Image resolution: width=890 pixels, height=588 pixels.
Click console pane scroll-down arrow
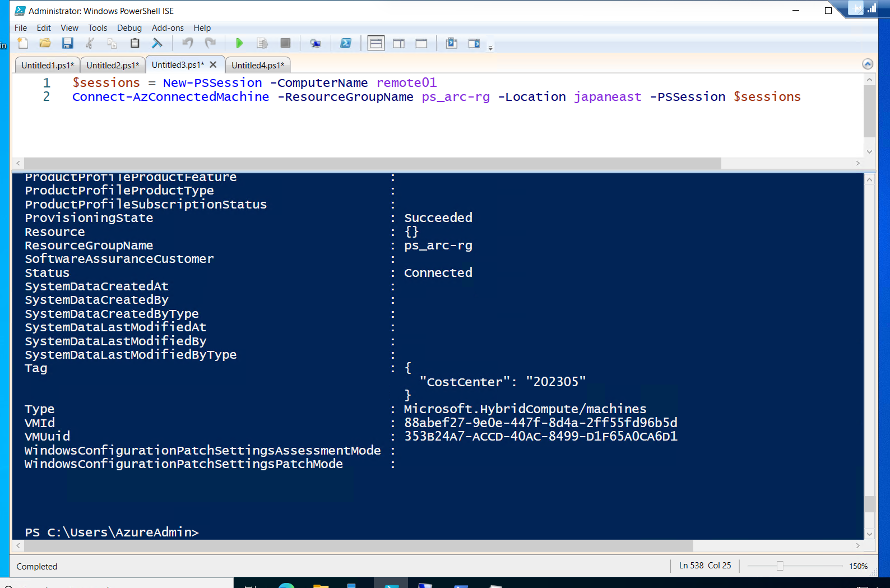869,534
